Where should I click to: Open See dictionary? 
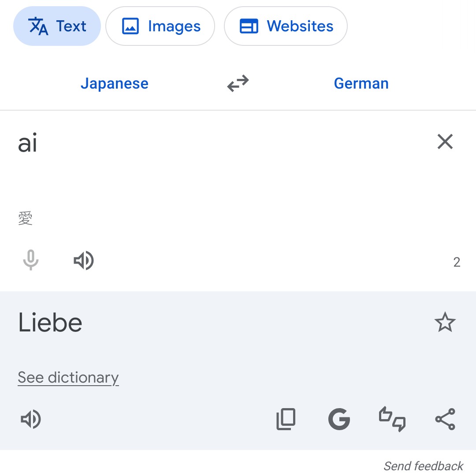click(68, 377)
